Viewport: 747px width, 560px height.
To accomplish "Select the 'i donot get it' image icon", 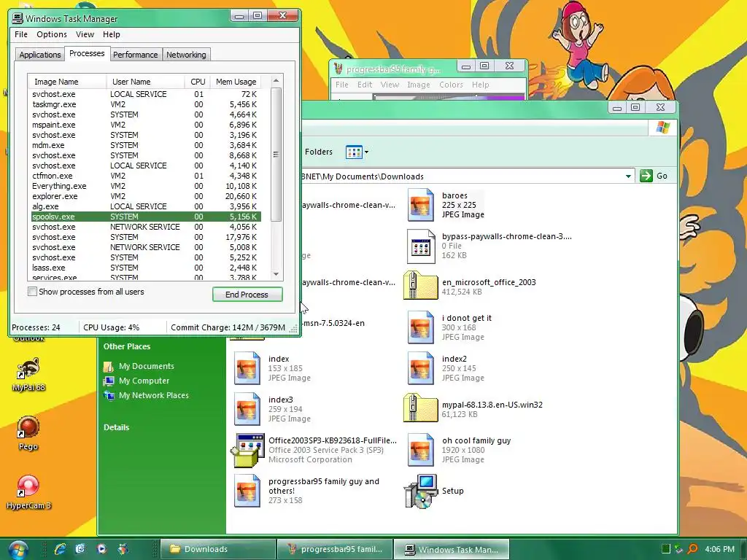I will click(421, 327).
